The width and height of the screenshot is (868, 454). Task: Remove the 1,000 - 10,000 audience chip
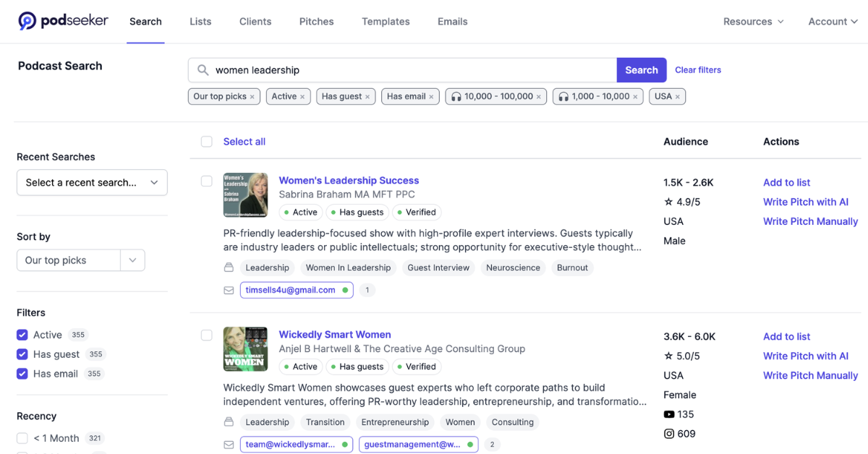click(636, 97)
